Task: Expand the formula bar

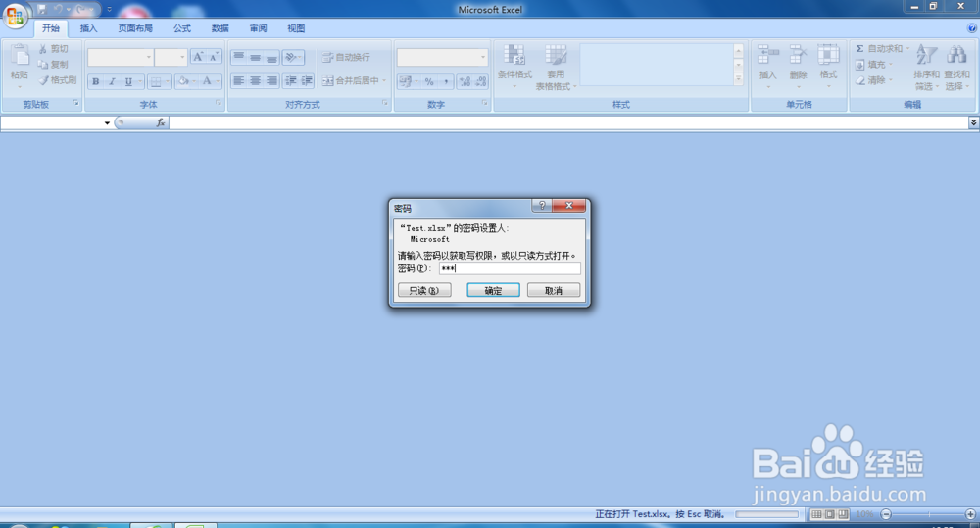Action: pos(974,123)
